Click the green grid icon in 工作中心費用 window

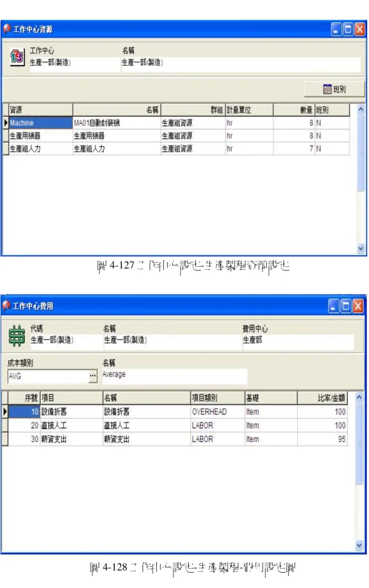tap(17, 335)
